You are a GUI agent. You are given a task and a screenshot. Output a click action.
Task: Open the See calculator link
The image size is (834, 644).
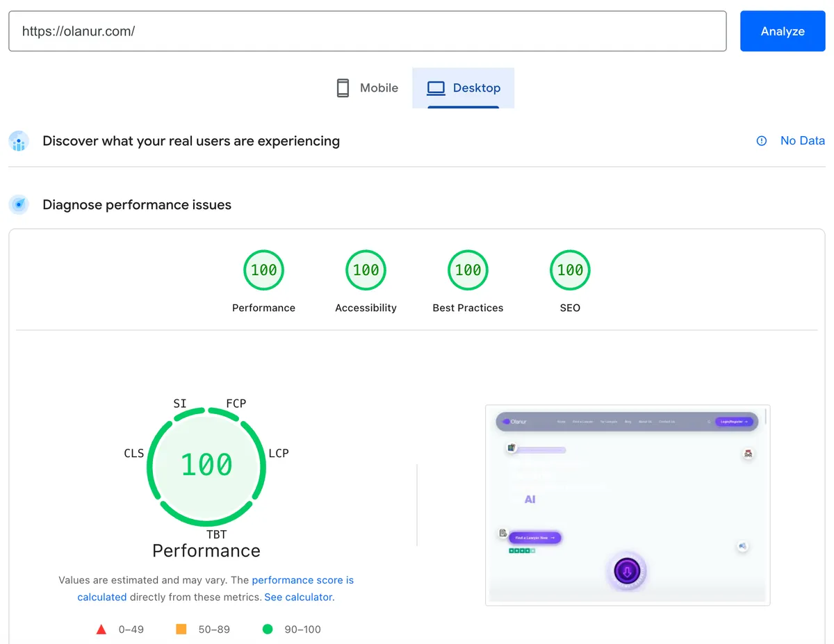(x=298, y=597)
